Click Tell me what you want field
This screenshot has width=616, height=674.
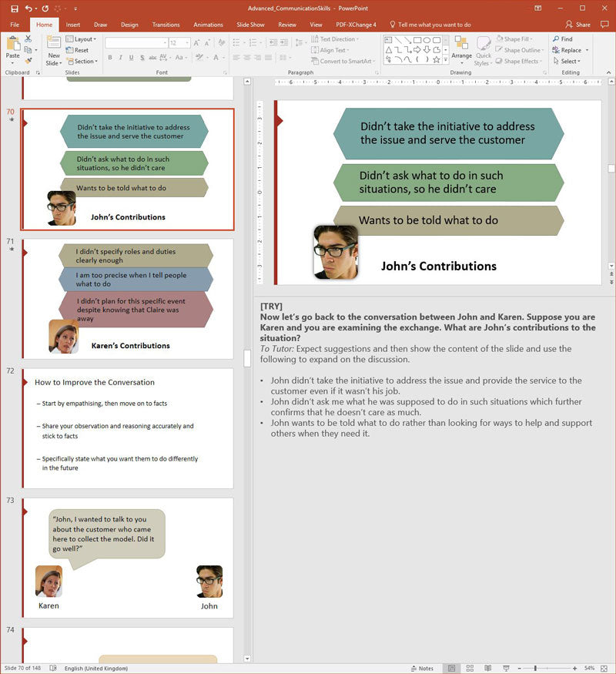tap(430, 25)
